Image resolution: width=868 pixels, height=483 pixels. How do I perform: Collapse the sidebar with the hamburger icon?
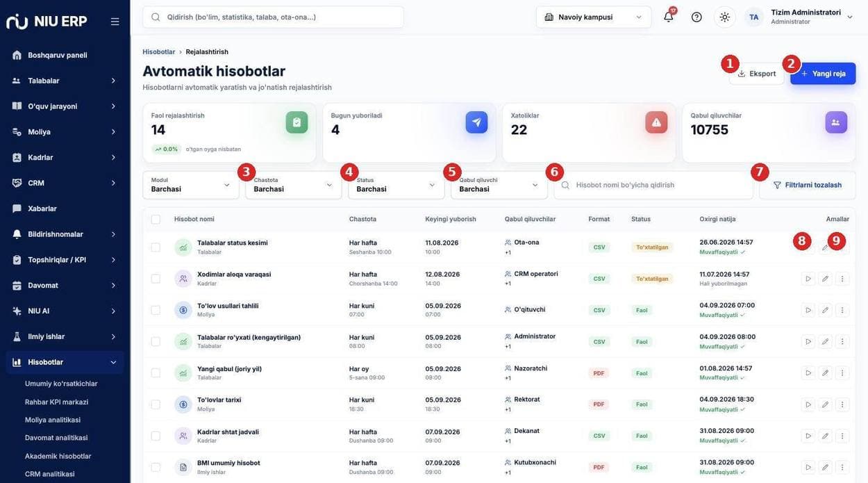click(x=115, y=22)
